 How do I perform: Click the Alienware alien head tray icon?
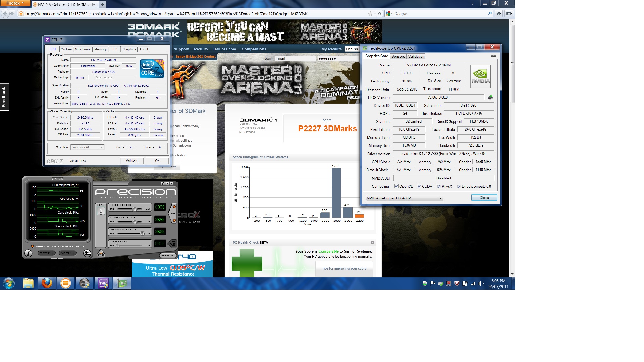[425, 284]
